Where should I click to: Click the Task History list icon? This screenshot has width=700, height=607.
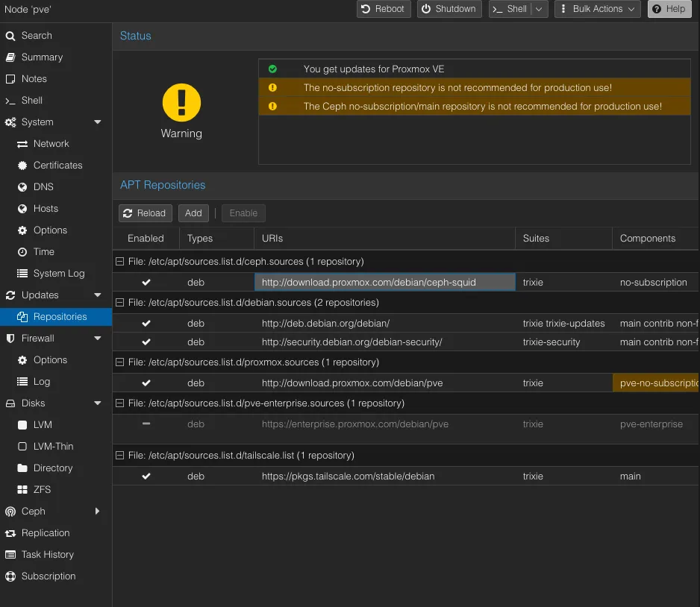(x=10, y=555)
